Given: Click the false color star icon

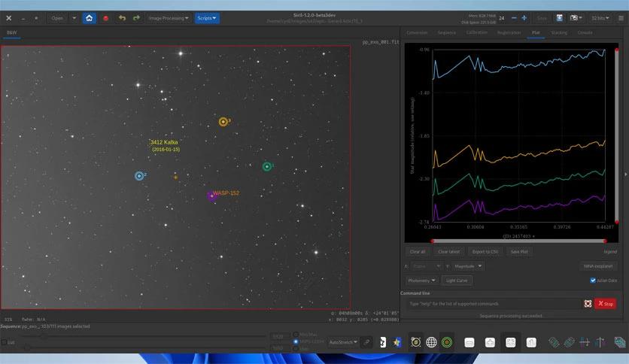Looking at the screenshot, I should (397, 342).
